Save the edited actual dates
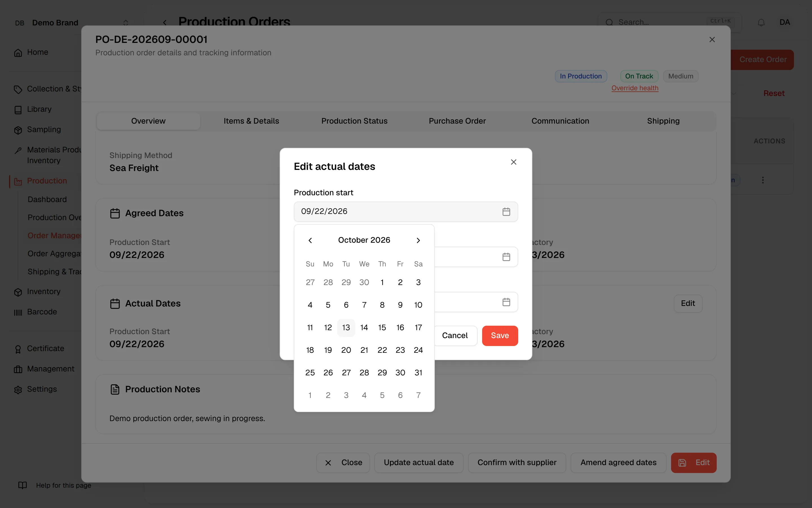 tap(500, 336)
